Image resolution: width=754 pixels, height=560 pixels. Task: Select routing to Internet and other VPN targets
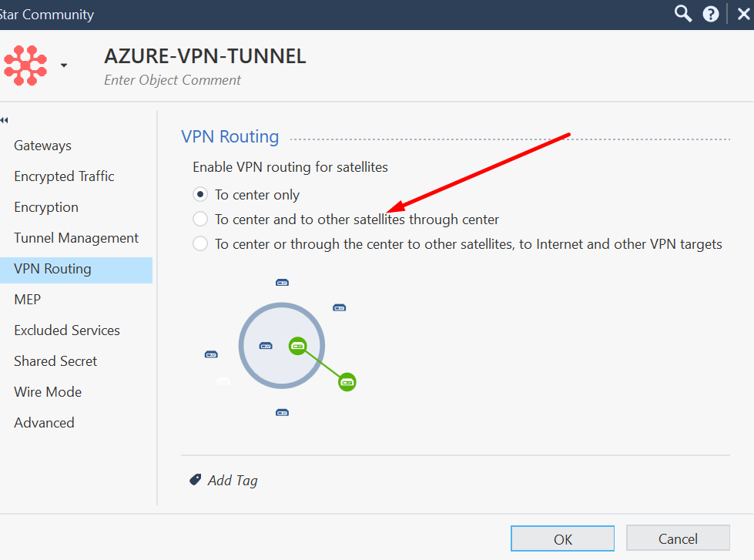(x=200, y=243)
